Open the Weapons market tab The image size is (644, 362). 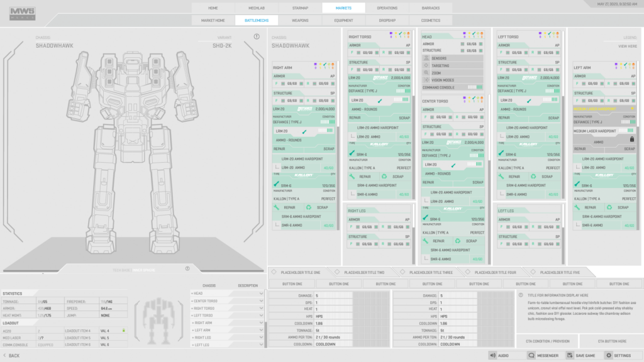click(300, 20)
